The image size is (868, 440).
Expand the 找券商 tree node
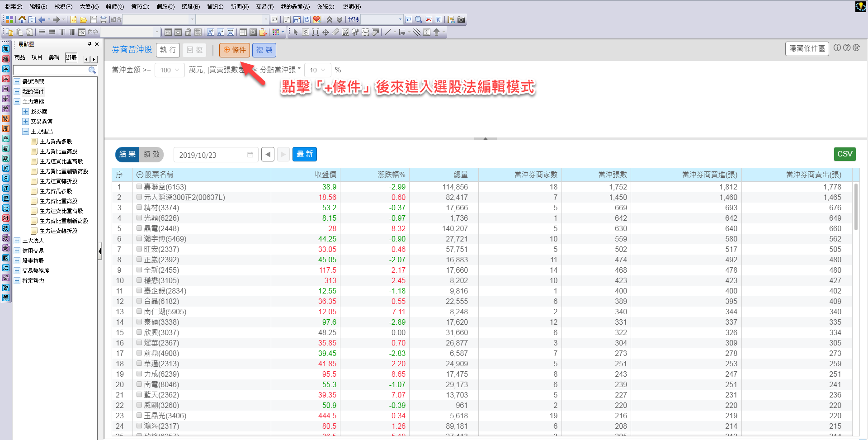[x=26, y=111]
